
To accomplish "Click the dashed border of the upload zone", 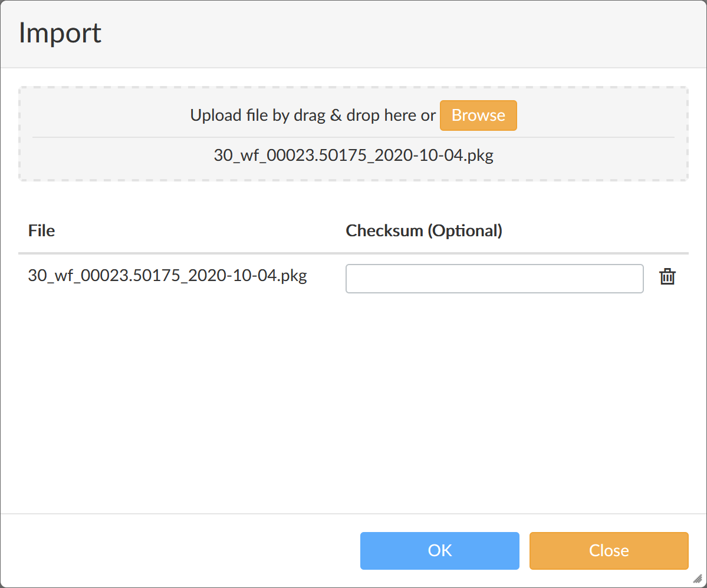I will [x=354, y=88].
